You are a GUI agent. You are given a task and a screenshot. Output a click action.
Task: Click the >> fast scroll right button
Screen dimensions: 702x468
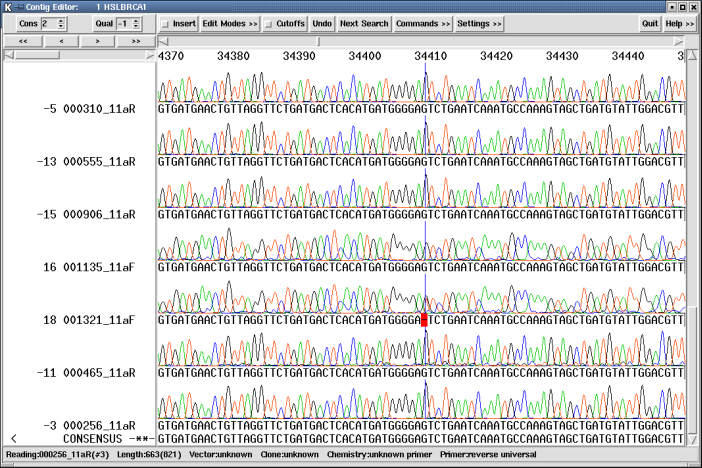coord(135,41)
